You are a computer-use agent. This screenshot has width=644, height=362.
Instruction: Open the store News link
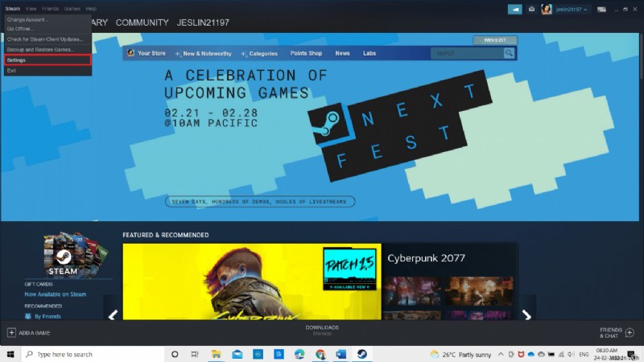click(343, 53)
